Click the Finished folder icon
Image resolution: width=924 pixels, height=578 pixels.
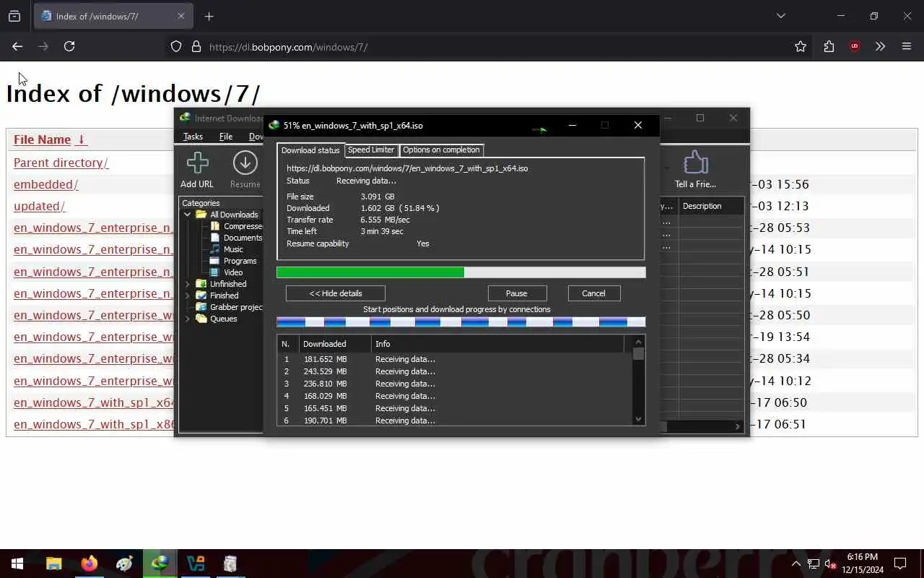201,296
